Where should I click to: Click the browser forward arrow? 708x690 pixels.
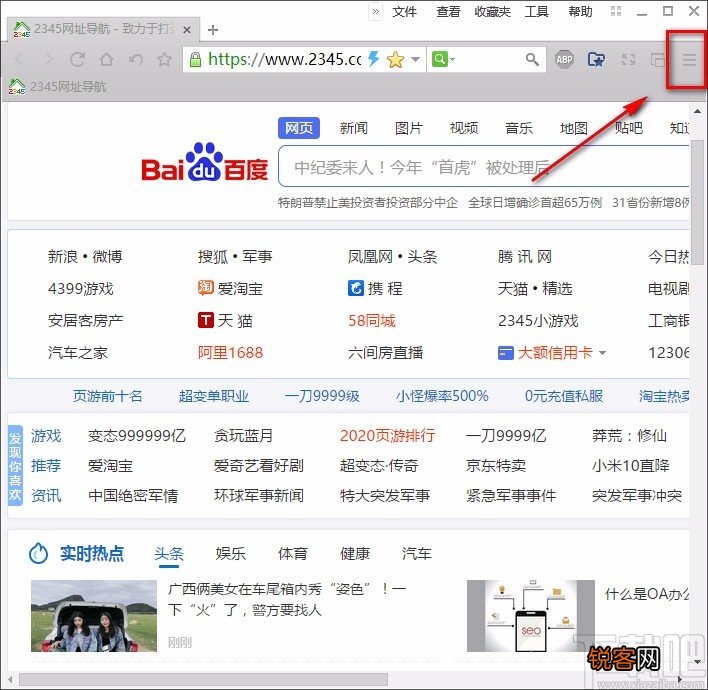[x=48, y=59]
